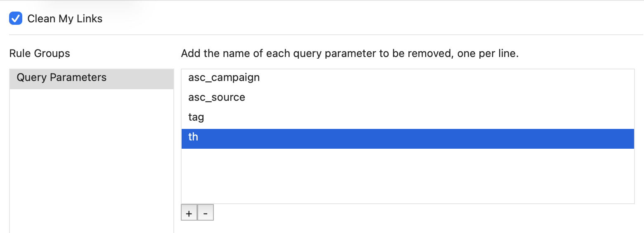
Task: Highlight Query Parameters in the Rule Groups list
Action: click(x=62, y=78)
